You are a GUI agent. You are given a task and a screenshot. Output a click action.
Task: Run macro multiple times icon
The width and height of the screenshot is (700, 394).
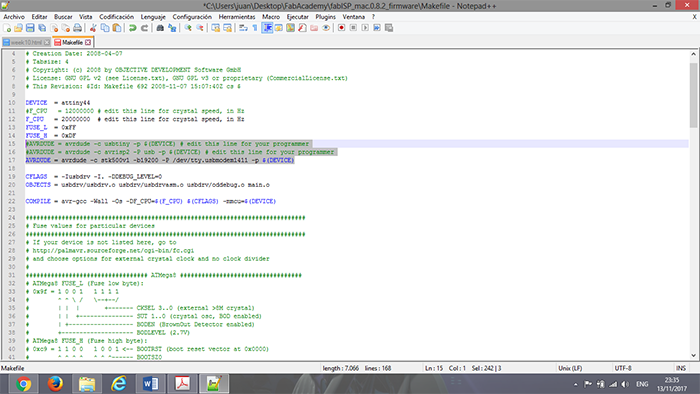377,28
